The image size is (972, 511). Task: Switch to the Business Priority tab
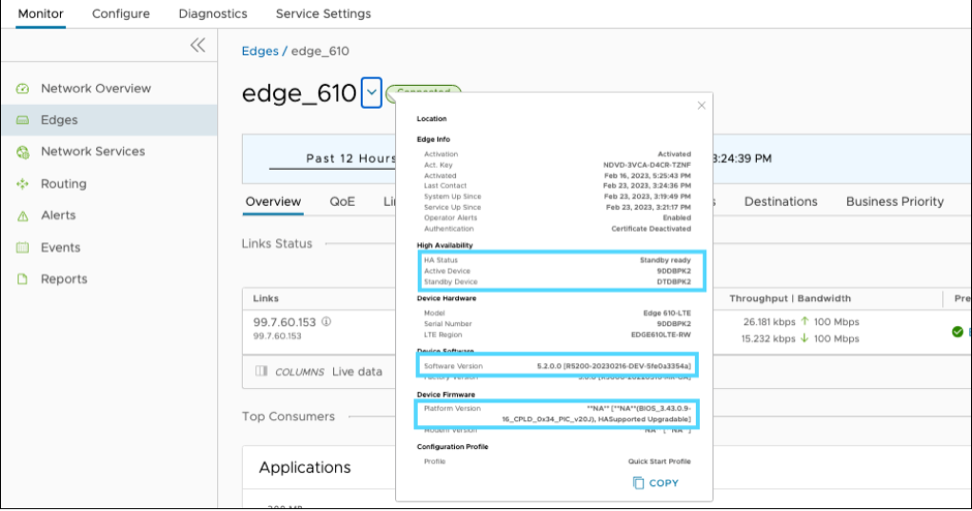pos(894,202)
